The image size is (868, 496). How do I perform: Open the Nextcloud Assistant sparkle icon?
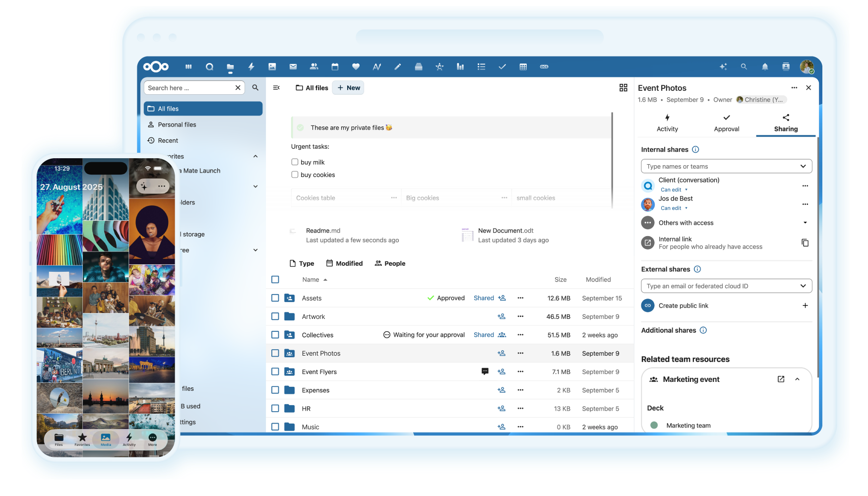(x=723, y=66)
